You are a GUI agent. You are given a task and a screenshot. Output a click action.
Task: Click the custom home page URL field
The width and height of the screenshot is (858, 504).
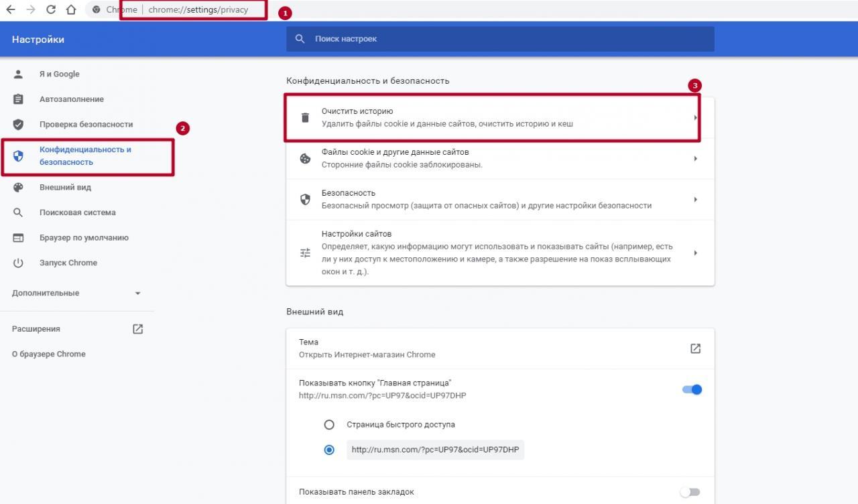(435, 450)
